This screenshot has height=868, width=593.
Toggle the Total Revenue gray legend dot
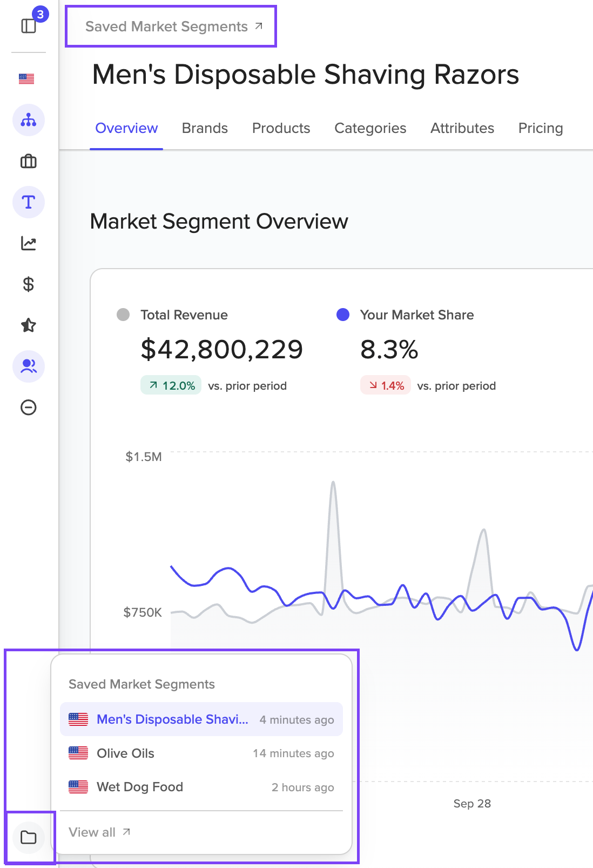pos(123,315)
